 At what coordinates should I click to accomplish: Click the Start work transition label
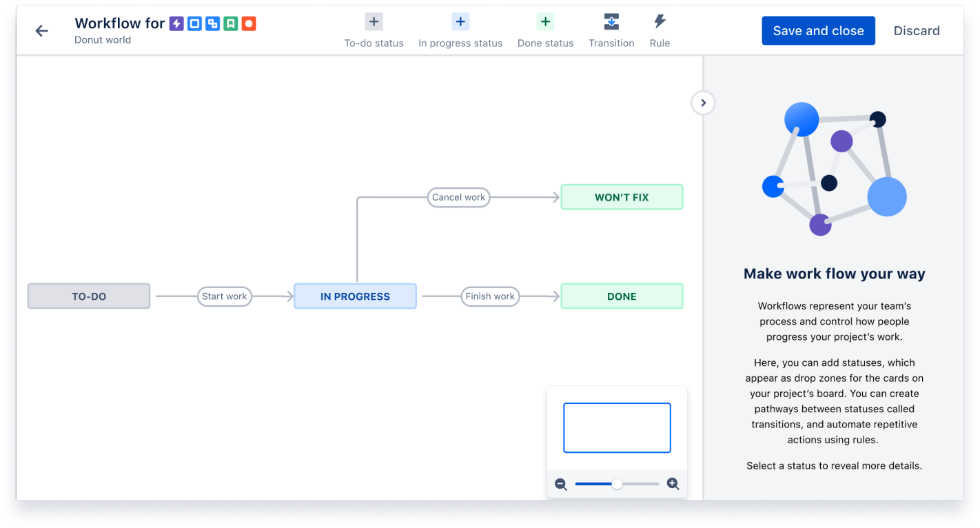[225, 296]
